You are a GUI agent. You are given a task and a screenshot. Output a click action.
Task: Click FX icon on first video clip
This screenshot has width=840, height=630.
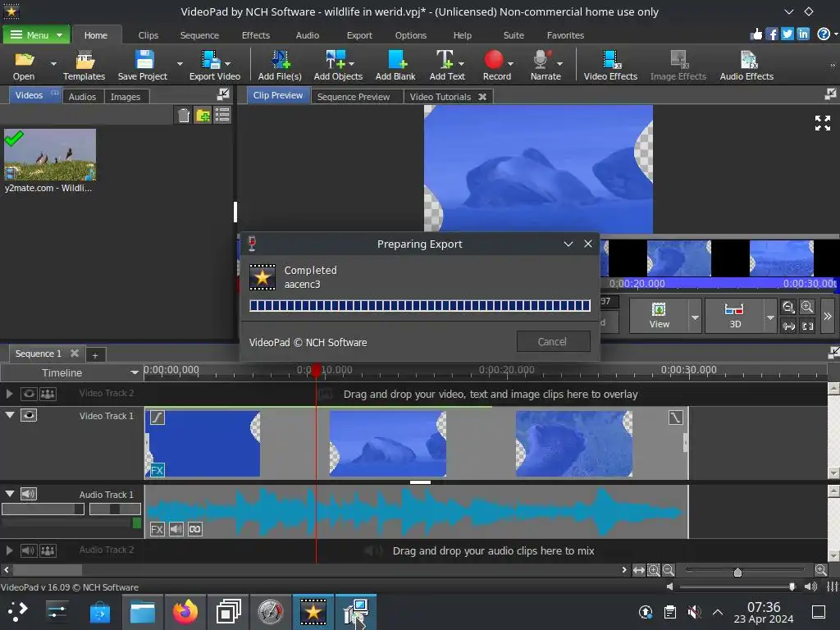coord(157,470)
